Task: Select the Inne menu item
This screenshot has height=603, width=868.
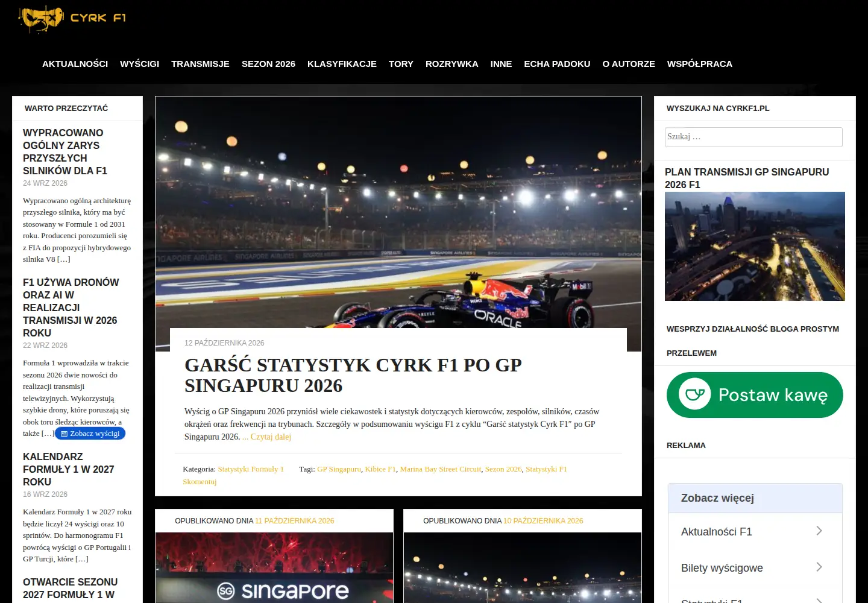Action: (501, 64)
